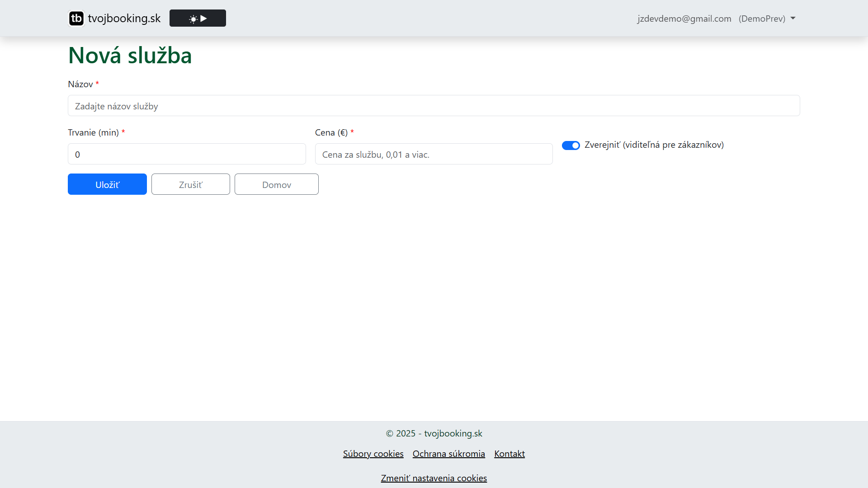
Task: Open the Kontakt footer link
Action: click(x=509, y=454)
